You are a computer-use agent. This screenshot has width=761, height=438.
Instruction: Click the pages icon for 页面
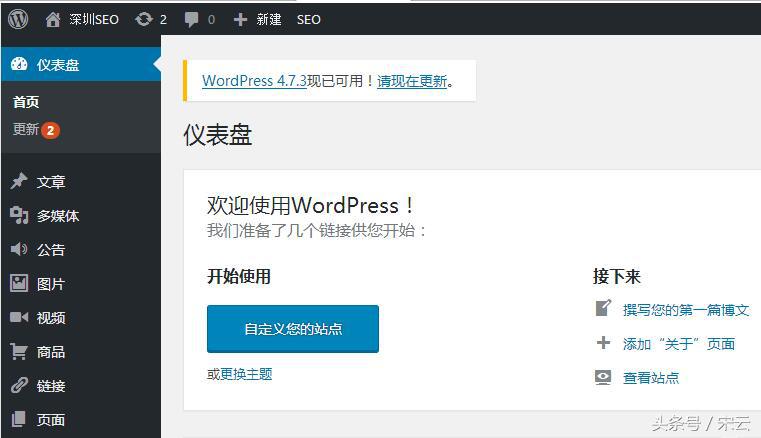[18, 419]
